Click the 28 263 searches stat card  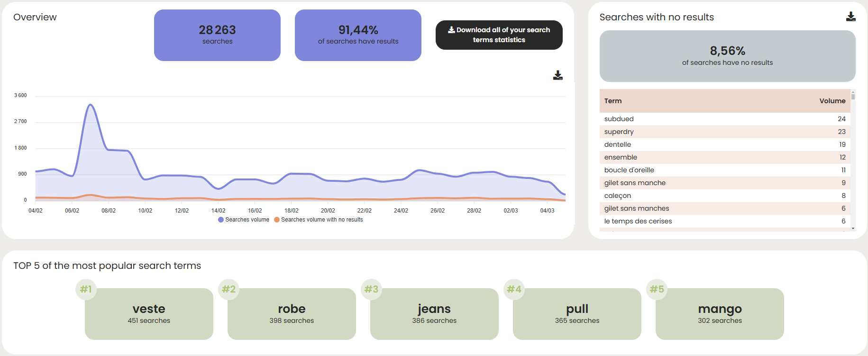point(217,35)
